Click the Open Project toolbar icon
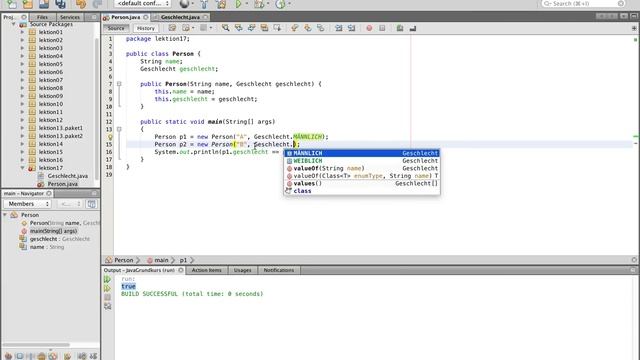Viewport: 640px width, 360px height. point(44,4)
